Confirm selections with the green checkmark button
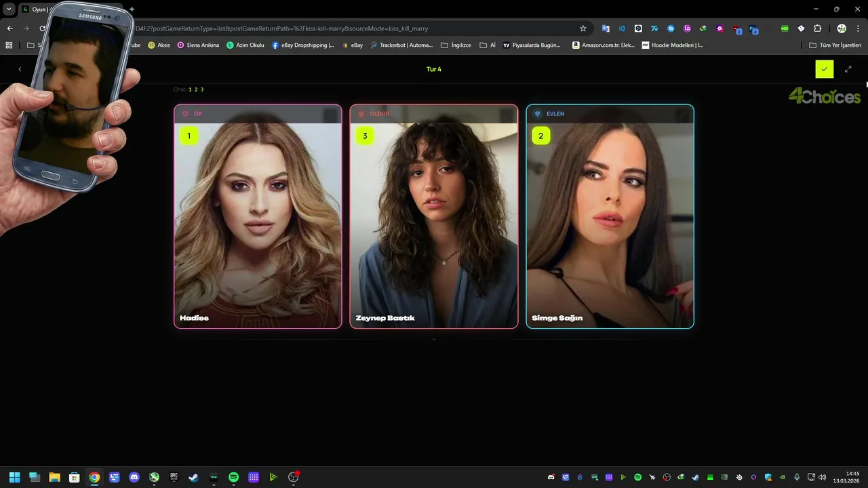The height and width of the screenshot is (488, 868). [x=824, y=69]
